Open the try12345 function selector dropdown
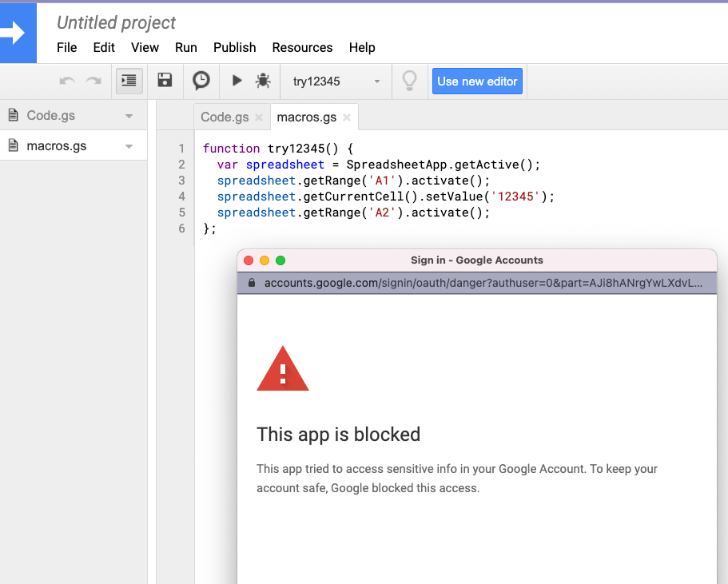The width and height of the screenshot is (728, 584). click(336, 81)
